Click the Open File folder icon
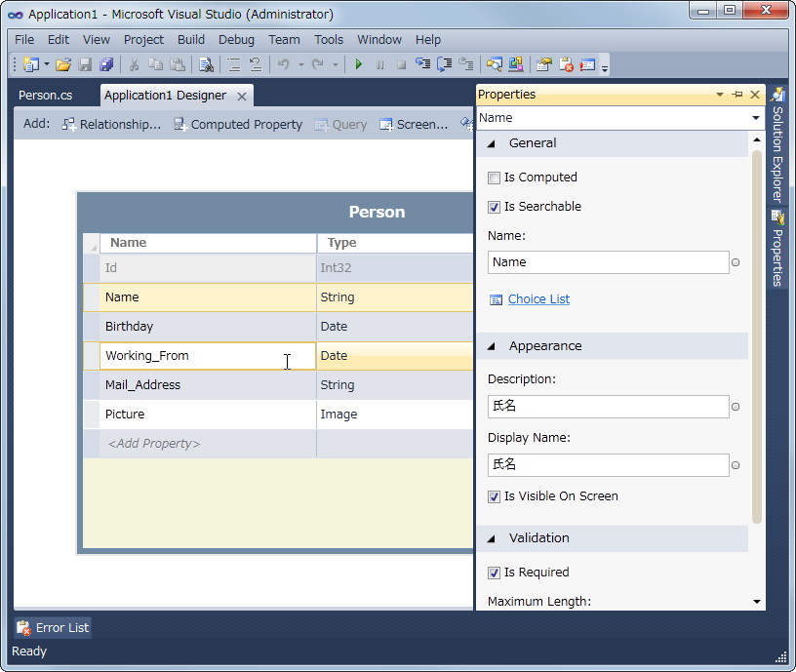796x672 pixels. pyautogui.click(x=63, y=64)
